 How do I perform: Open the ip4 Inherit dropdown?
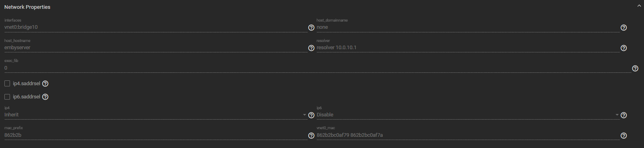click(156, 115)
